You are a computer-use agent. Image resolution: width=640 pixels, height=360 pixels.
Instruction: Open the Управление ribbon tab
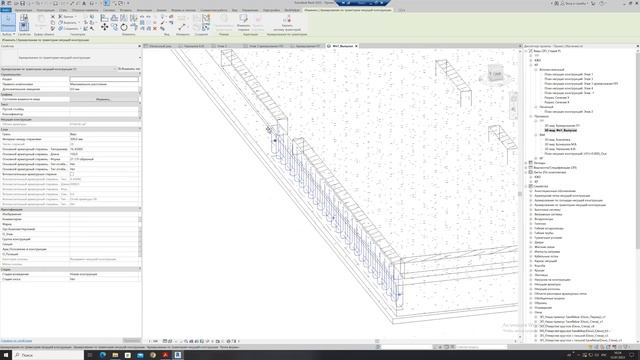[x=250, y=10]
